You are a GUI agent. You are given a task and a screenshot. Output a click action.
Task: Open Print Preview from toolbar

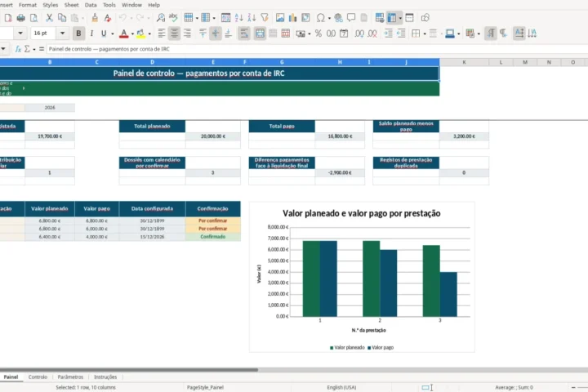[33, 18]
